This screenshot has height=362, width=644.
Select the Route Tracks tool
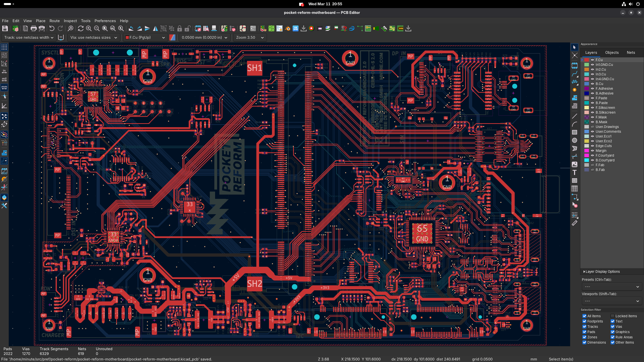coord(575,74)
